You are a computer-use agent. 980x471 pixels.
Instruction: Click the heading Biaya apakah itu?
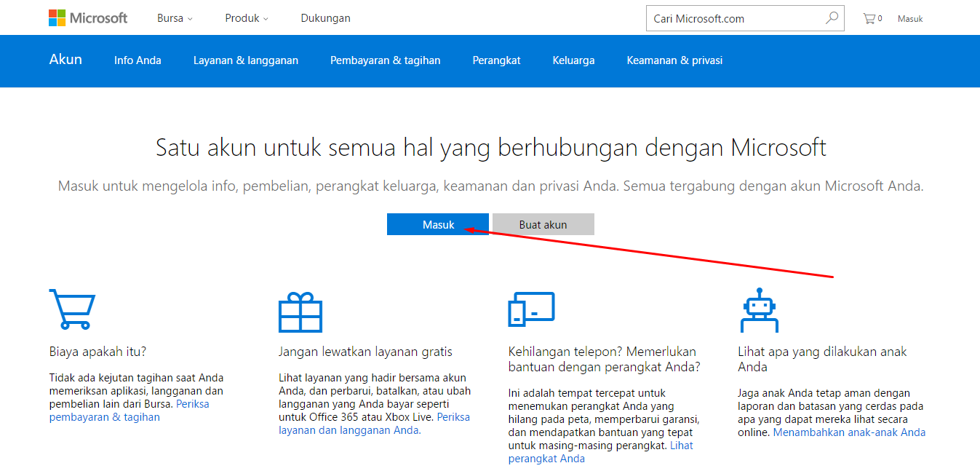click(x=98, y=352)
